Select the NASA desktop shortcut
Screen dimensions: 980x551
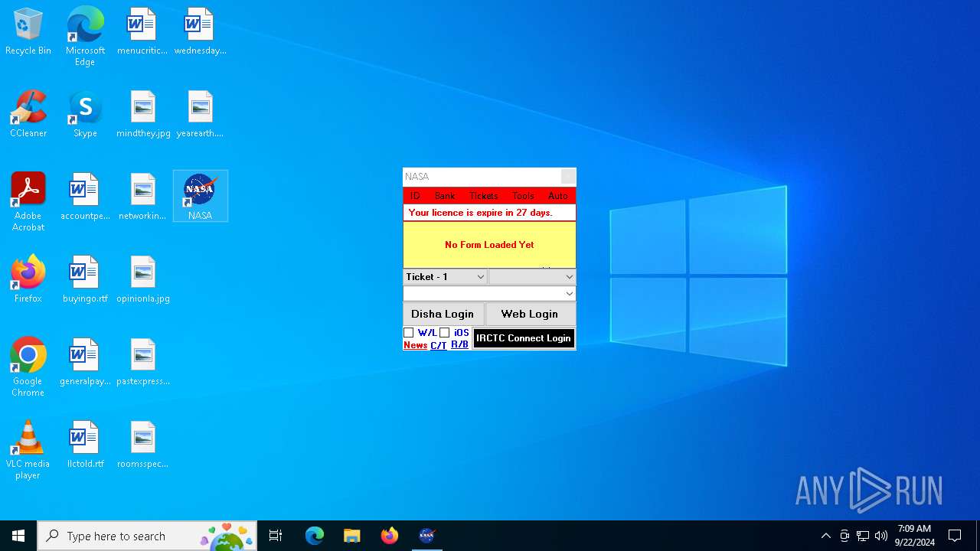pyautogui.click(x=200, y=197)
